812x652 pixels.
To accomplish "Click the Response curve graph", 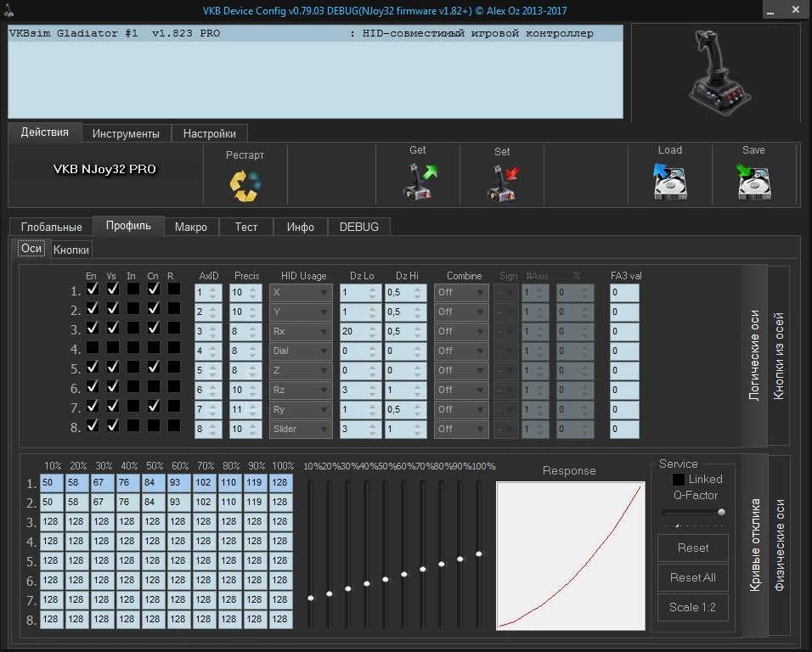I will click(571, 556).
